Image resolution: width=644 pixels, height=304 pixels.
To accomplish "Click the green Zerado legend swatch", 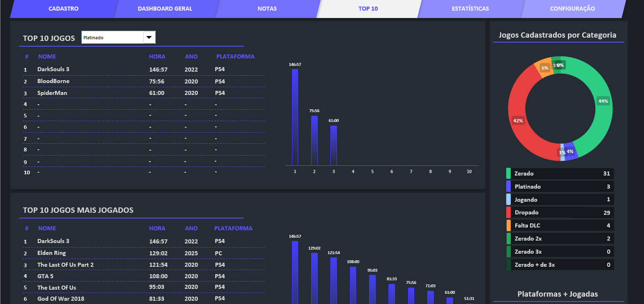I will coord(508,173).
